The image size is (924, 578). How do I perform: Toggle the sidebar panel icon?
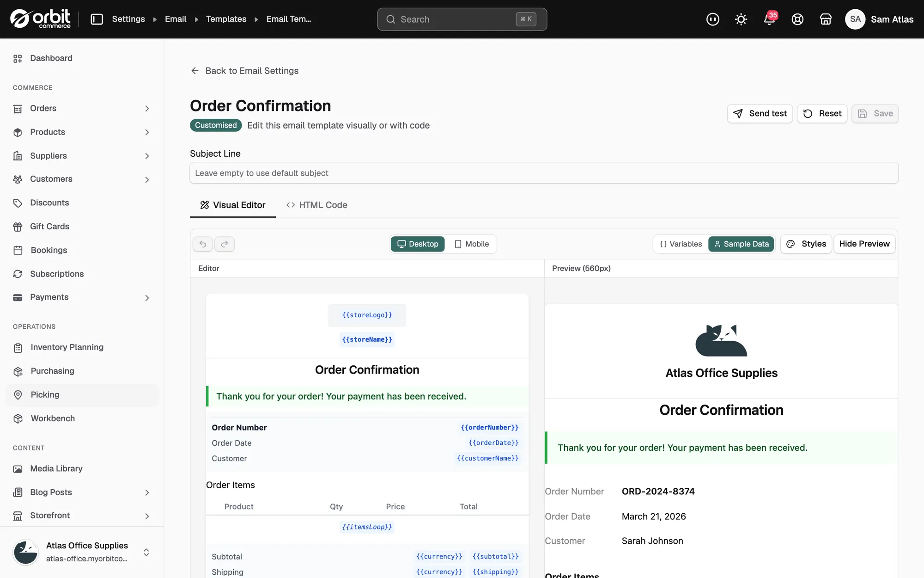[97, 19]
